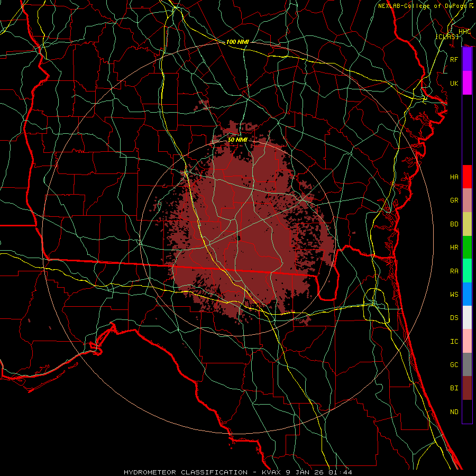This screenshot has width=476, height=476.
Task: Click the ND legend label
Action: coord(454,412)
